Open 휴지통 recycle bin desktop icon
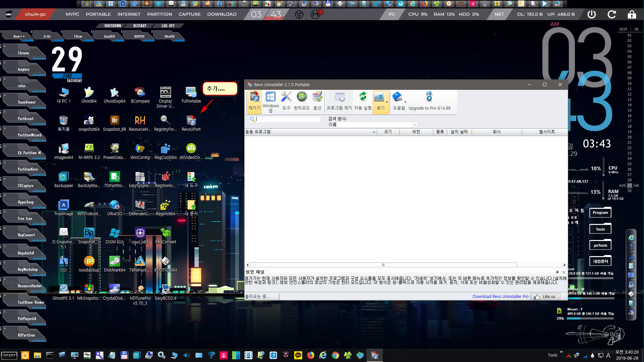The height and width of the screenshot is (362, 644). 63,123
